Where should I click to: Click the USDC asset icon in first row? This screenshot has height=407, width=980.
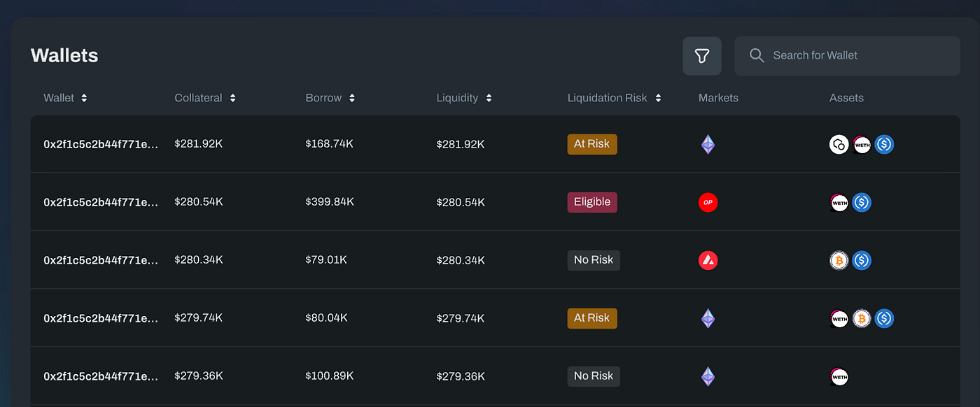coord(884,144)
